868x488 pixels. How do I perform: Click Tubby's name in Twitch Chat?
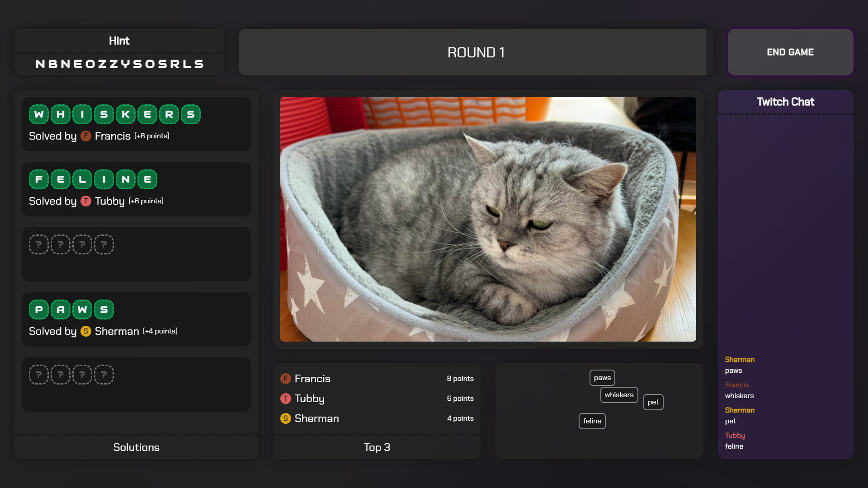click(x=735, y=436)
